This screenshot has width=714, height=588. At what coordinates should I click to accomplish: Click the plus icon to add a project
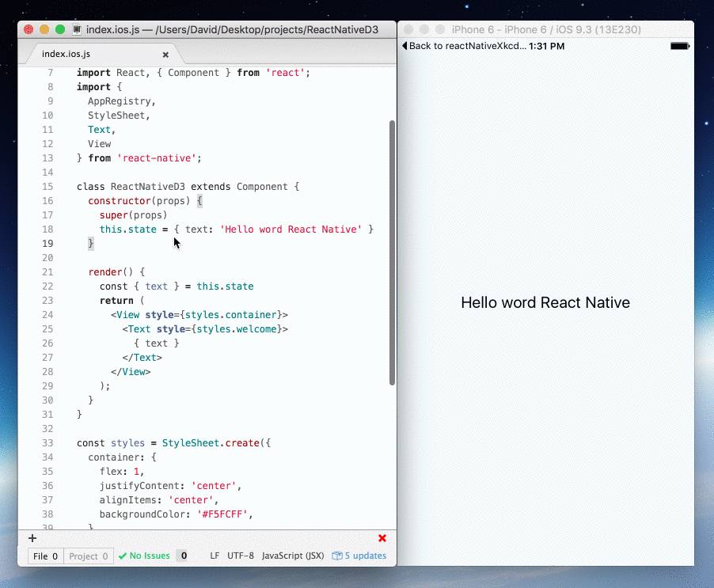(x=32, y=538)
